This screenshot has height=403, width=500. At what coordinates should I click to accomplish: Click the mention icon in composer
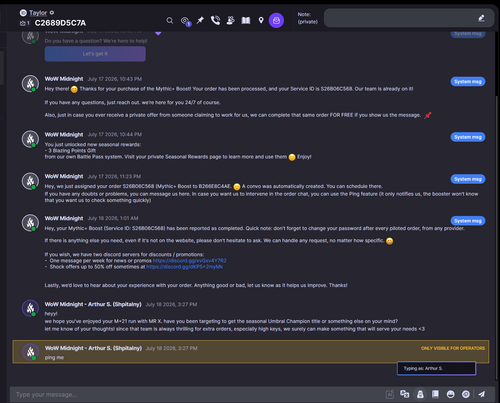click(x=466, y=394)
